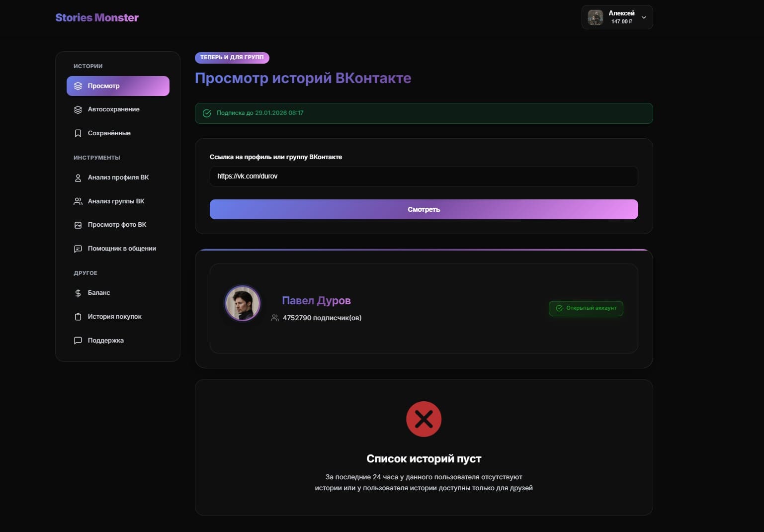Click the Павел Дуров profile name
The height and width of the screenshot is (532, 764).
click(x=316, y=300)
